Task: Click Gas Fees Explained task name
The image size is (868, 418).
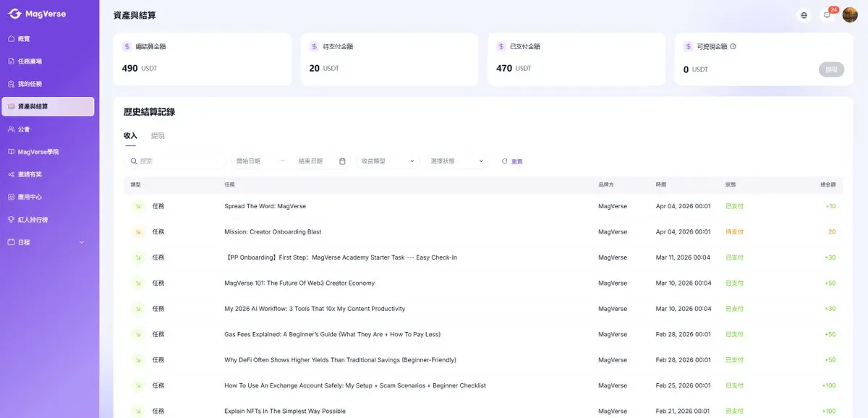Action: point(333,334)
